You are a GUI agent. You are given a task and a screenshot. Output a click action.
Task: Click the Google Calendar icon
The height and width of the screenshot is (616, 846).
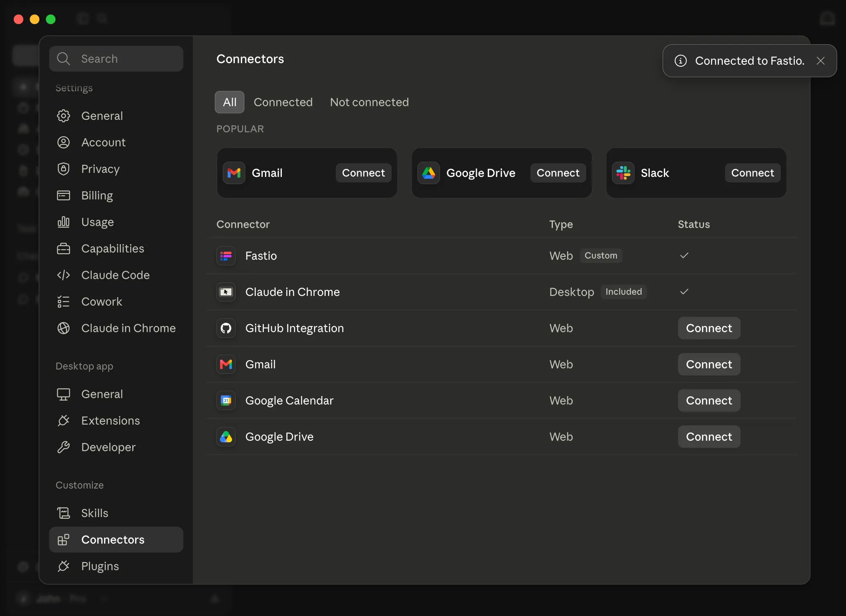click(226, 400)
